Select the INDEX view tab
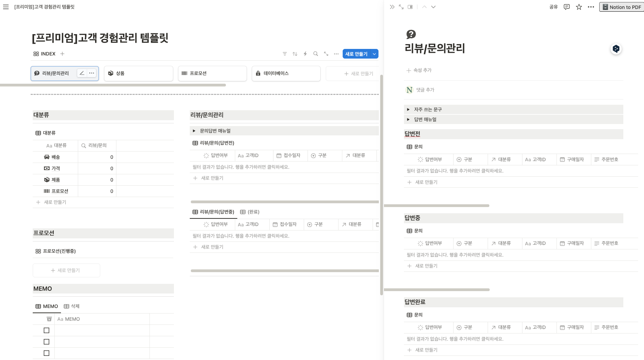Viewport: 644px width, 360px height. 44,54
